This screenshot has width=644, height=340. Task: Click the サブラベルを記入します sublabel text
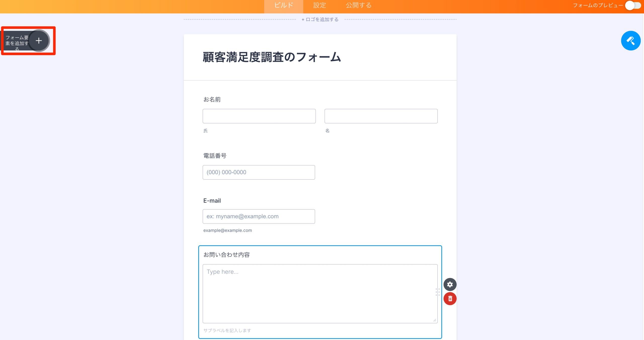227,330
